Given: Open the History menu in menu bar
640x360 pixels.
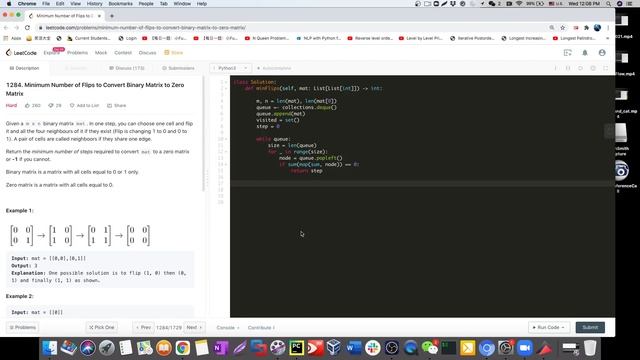Looking at the screenshot, I should tap(94, 4).
